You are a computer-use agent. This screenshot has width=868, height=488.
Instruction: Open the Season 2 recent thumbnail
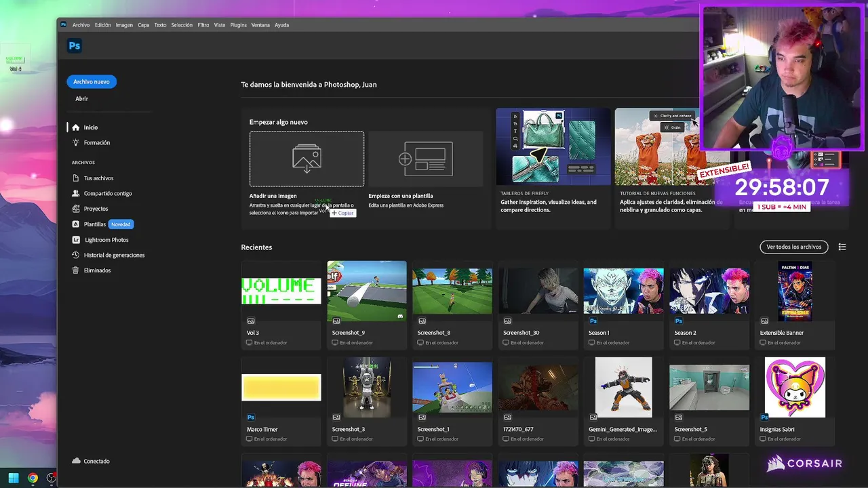[709, 291]
